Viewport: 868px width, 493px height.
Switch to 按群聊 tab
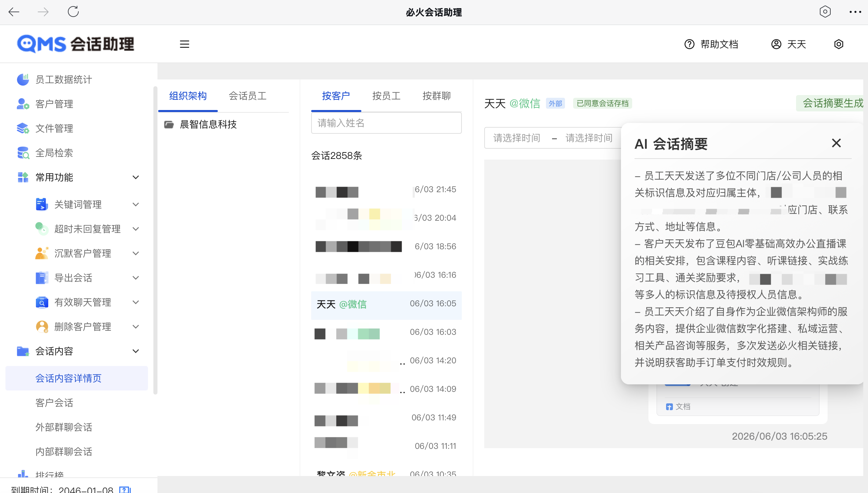[x=437, y=96]
